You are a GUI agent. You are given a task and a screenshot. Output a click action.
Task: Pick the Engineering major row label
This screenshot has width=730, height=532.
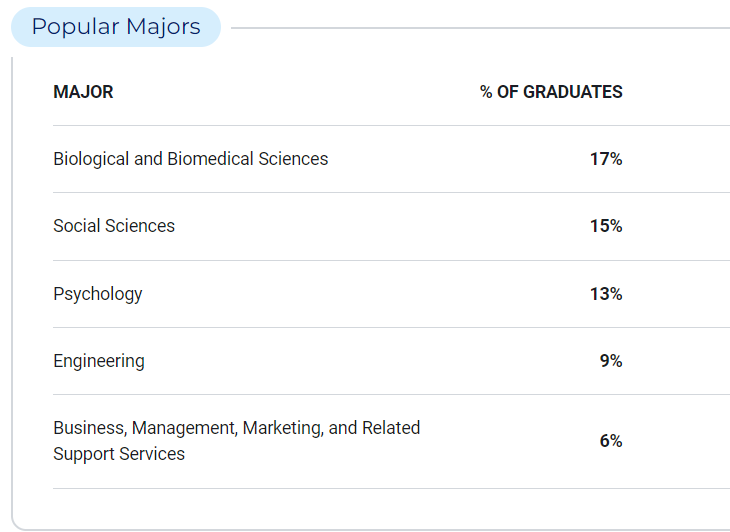99,361
